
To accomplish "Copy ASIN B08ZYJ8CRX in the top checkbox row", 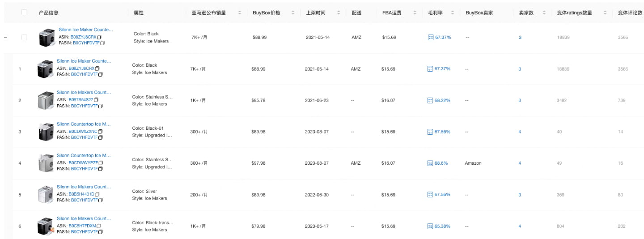I will [x=99, y=37].
